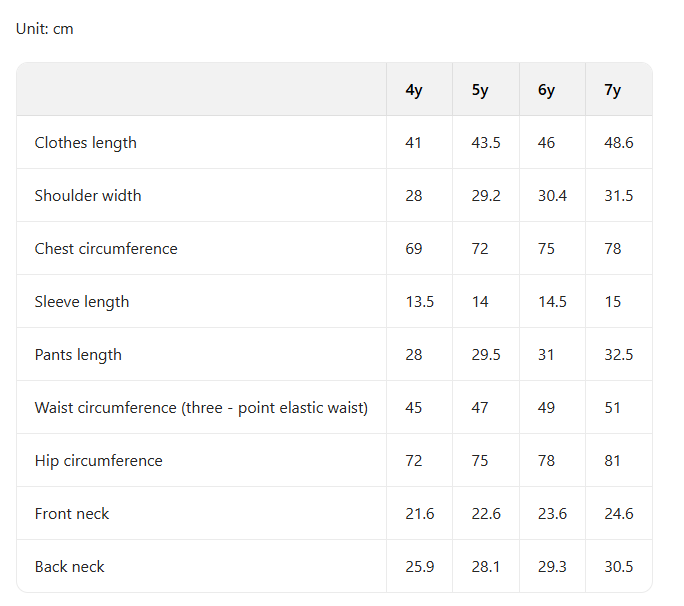Viewport: 684px width, 606px height.
Task: Click the Shoulder width row label
Action: click(88, 195)
